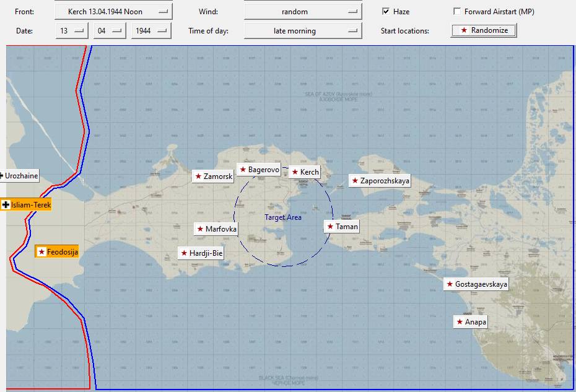Click the Start locations: label
576x392 pixels.
coord(405,31)
